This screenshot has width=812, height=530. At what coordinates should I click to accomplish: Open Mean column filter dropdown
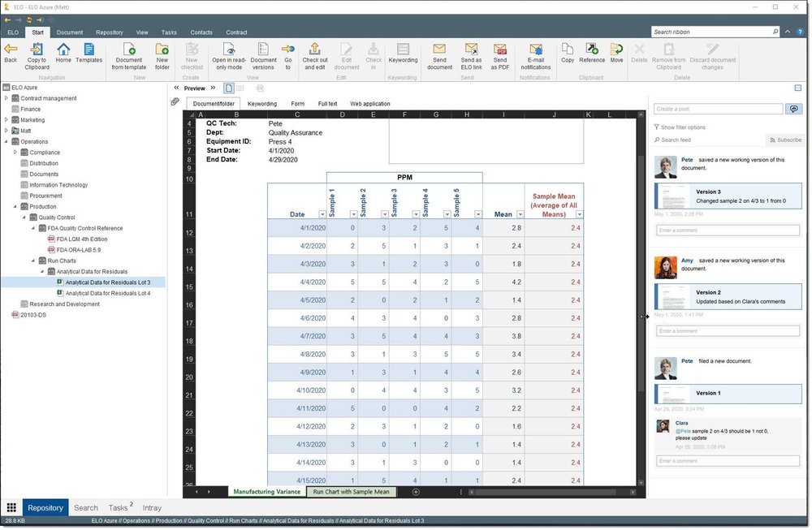520,214
